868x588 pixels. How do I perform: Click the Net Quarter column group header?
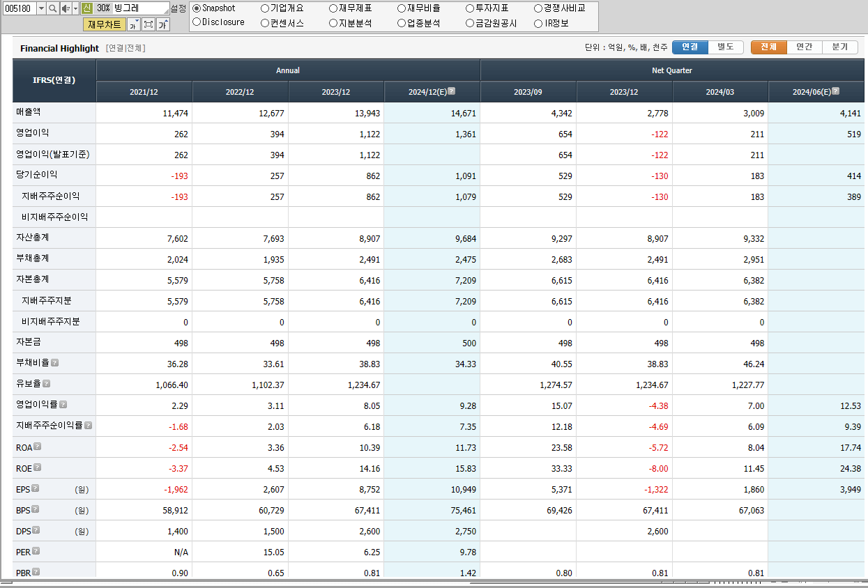[672, 70]
